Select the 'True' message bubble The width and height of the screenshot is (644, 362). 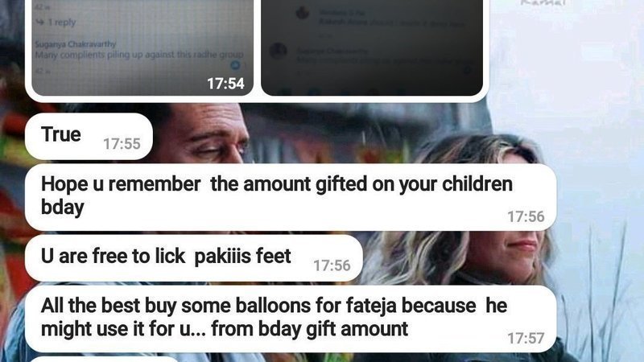(x=89, y=137)
